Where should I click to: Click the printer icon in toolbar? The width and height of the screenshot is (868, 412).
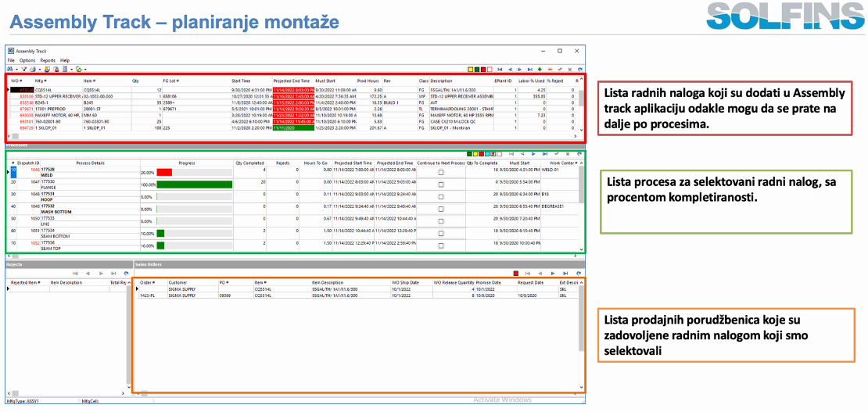(x=34, y=69)
